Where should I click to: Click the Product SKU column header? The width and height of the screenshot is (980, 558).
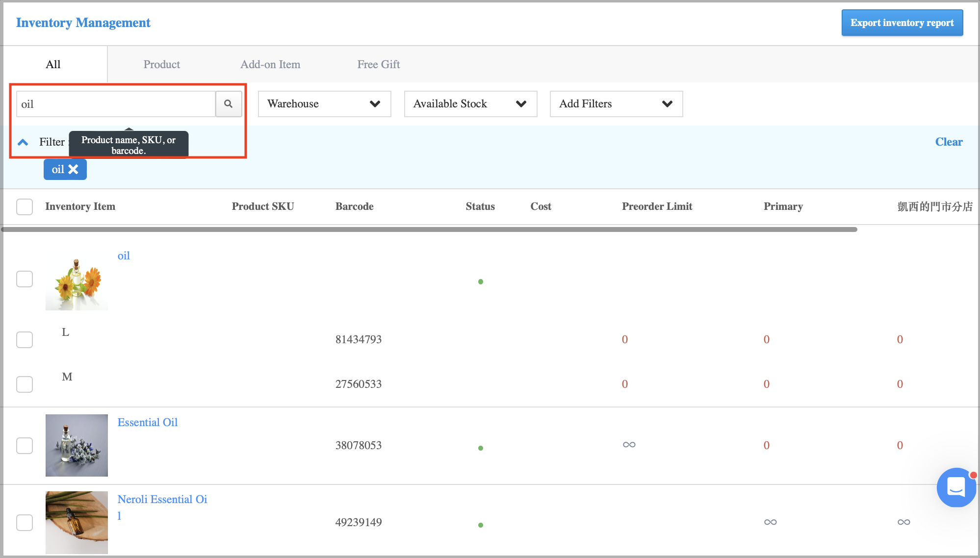pyautogui.click(x=263, y=206)
